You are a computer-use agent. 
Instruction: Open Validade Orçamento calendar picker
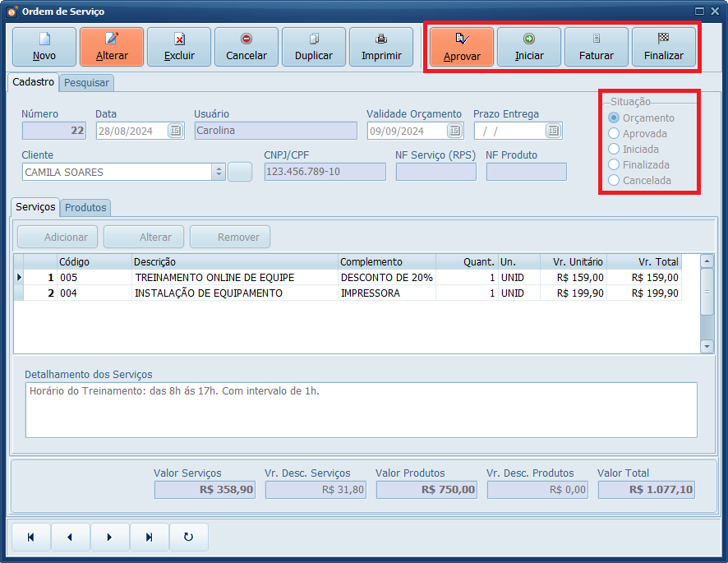pyautogui.click(x=454, y=131)
